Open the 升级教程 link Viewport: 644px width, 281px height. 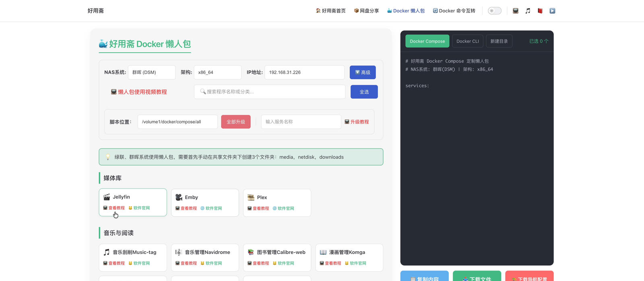(357, 122)
